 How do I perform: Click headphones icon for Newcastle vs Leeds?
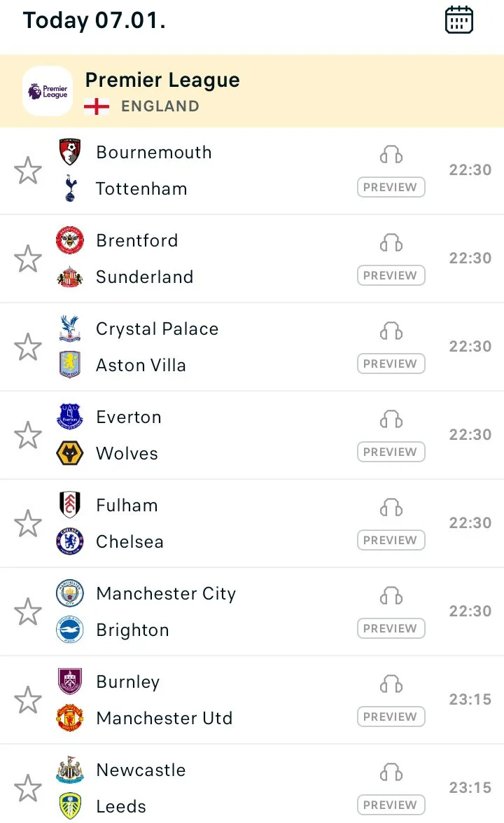pos(391,772)
